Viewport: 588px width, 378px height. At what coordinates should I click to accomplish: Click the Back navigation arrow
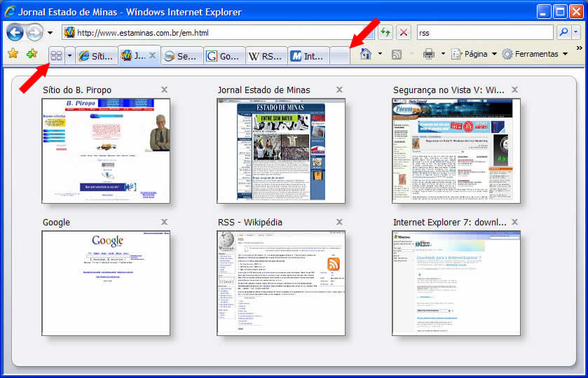pyautogui.click(x=15, y=32)
